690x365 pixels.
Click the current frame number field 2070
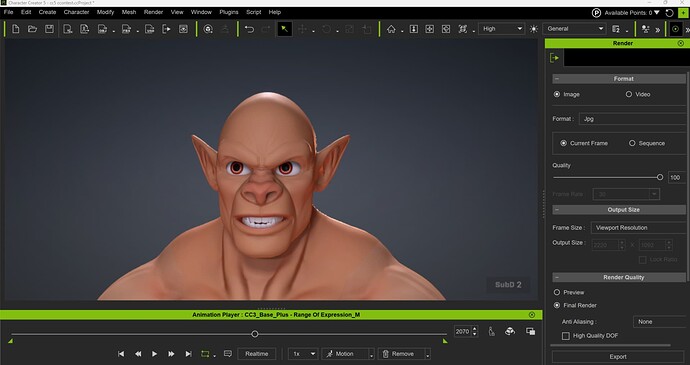(x=462, y=331)
